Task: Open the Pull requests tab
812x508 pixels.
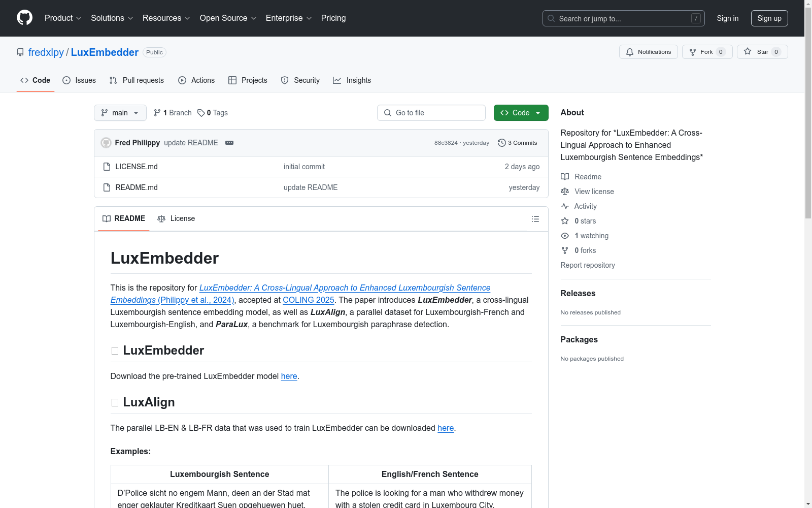Action: (137, 80)
